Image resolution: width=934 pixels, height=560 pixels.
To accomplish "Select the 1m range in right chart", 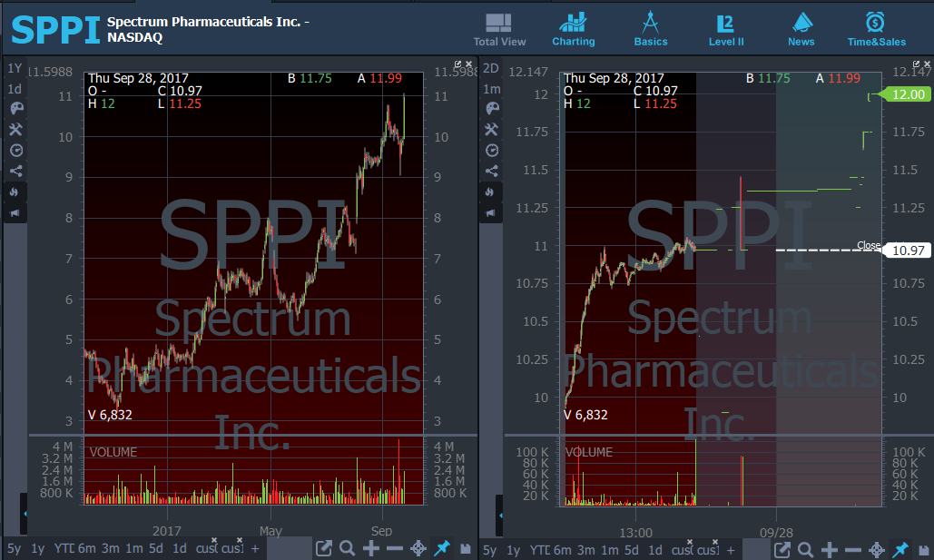I will pos(610,550).
